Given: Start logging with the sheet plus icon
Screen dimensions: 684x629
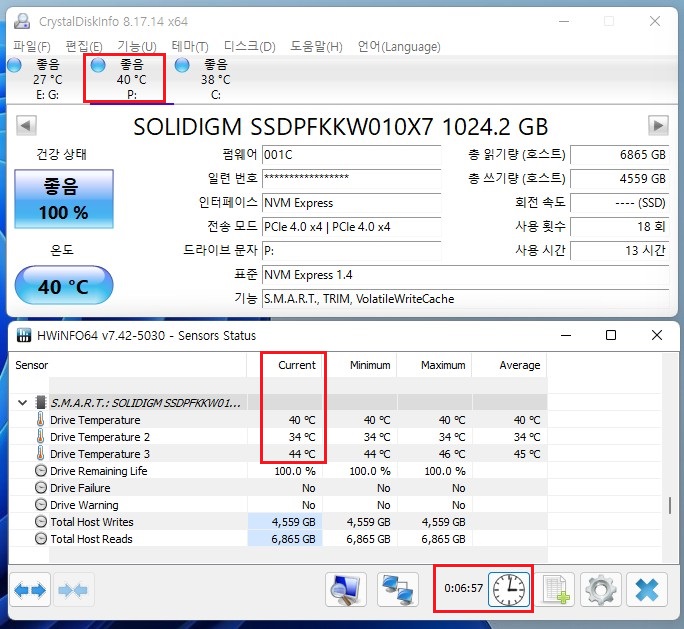Looking at the screenshot, I should (x=556, y=590).
